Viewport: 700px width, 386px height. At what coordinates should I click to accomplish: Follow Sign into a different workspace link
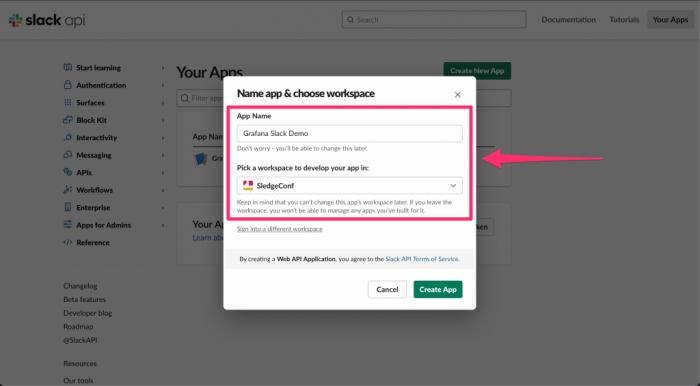[x=279, y=228]
